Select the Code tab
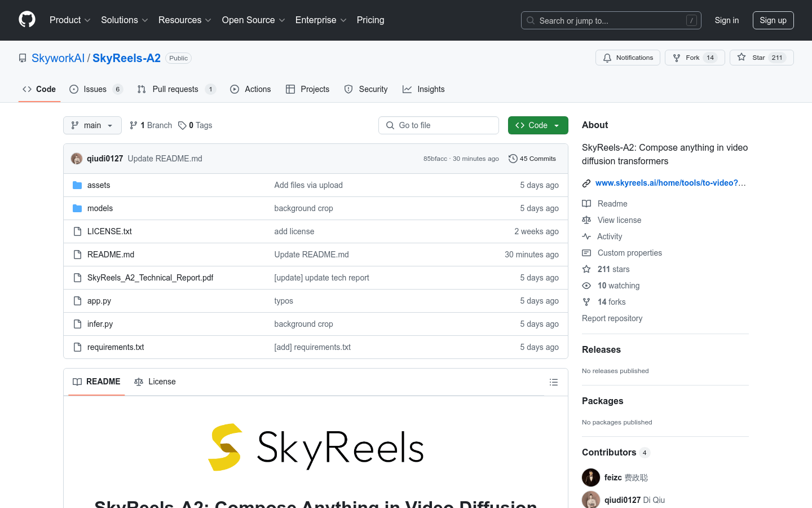The image size is (812, 508). point(39,89)
